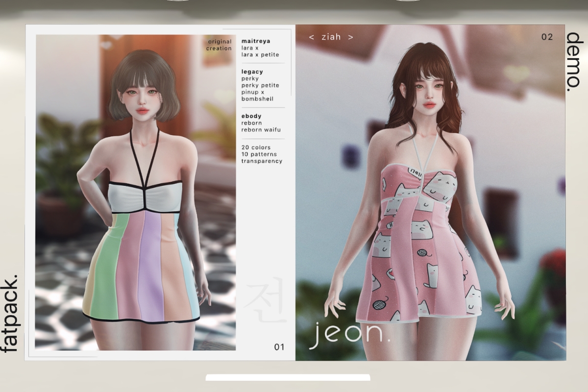Screen dimensions: 588x392
Task: Open the rainbow striped dress preview
Action: point(136,192)
